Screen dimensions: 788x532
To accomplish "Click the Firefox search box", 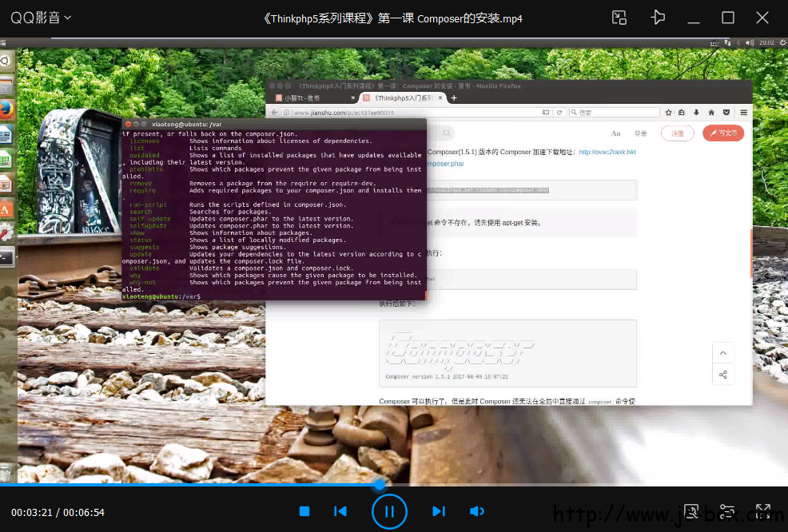I will point(614,113).
